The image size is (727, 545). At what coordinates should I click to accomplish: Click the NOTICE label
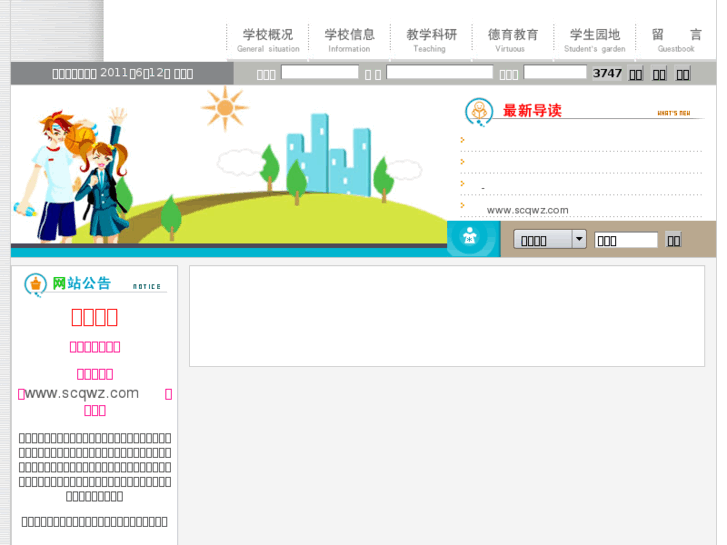point(147,287)
